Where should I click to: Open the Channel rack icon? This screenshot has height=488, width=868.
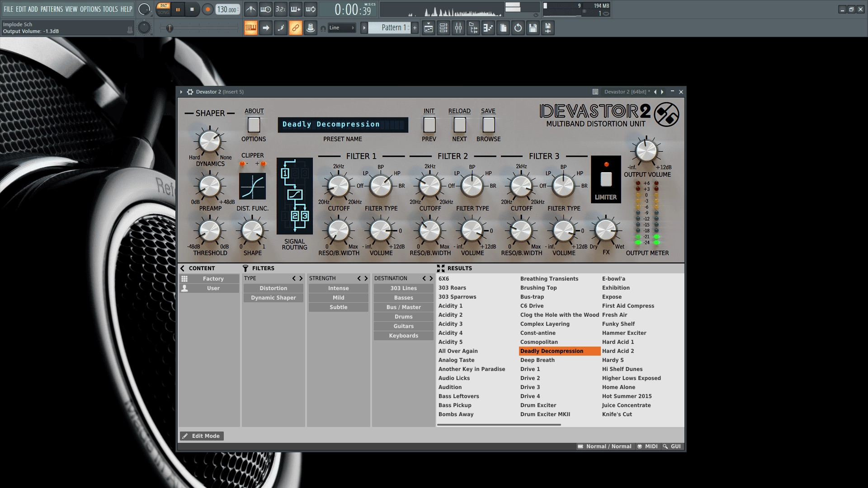pos(443,28)
